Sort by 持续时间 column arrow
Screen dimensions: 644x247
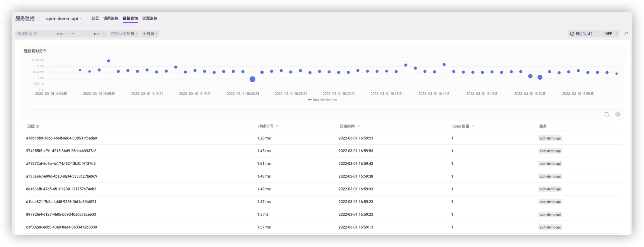pos(277,126)
